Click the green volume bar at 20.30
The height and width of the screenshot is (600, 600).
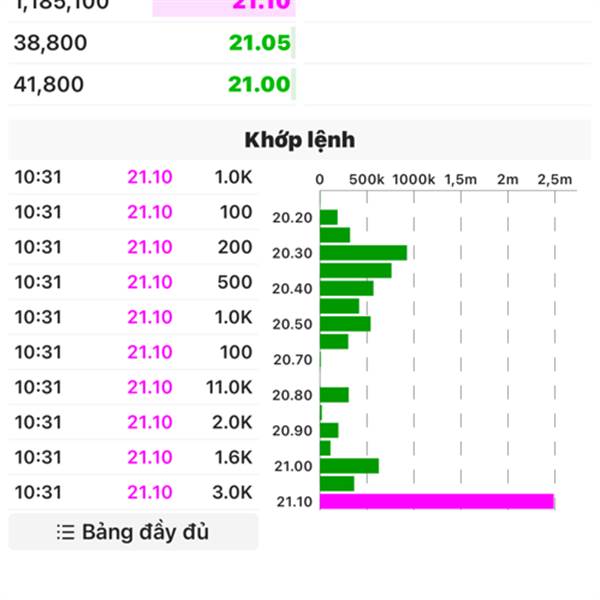363,253
